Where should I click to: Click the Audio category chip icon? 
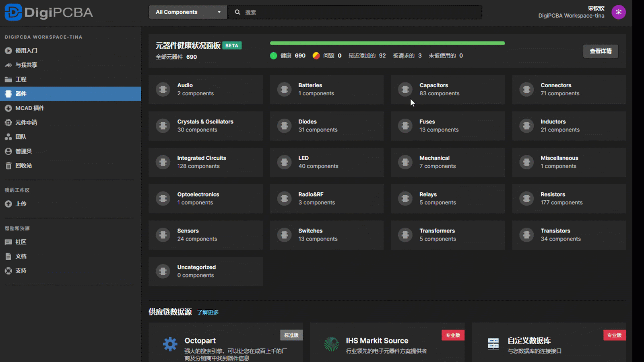coord(163,89)
